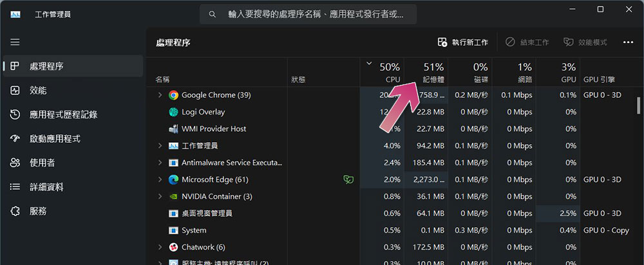The width and height of the screenshot is (644, 265).
Task: Expand the 工作管理員 process row
Action: [x=160, y=145]
